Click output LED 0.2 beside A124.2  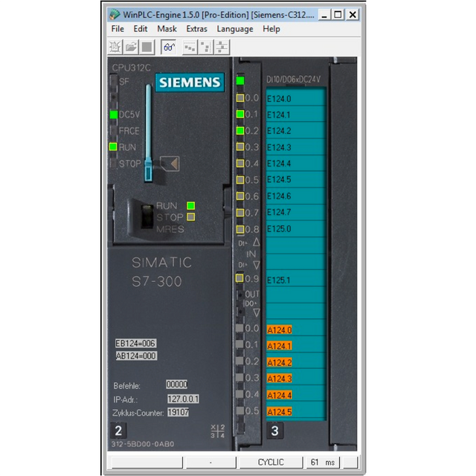pyautogui.click(x=239, y=361)
